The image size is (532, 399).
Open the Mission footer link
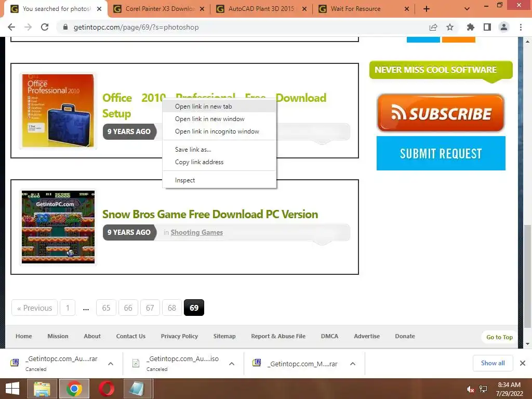pos(58,336)
